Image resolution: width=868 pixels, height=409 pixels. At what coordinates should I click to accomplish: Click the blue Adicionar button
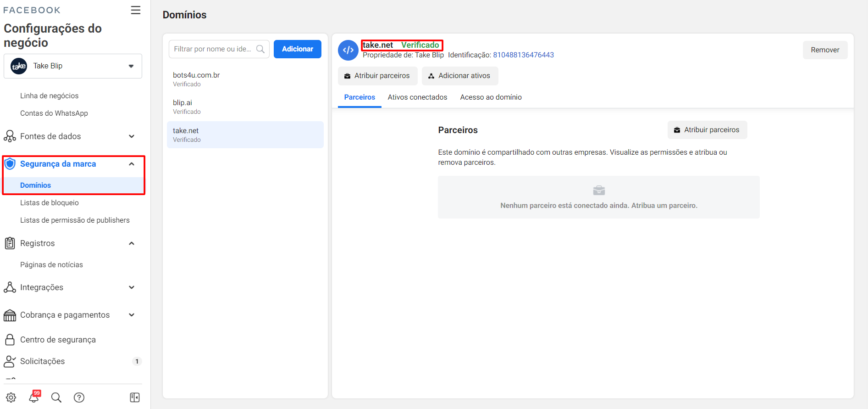pos(298,49)
